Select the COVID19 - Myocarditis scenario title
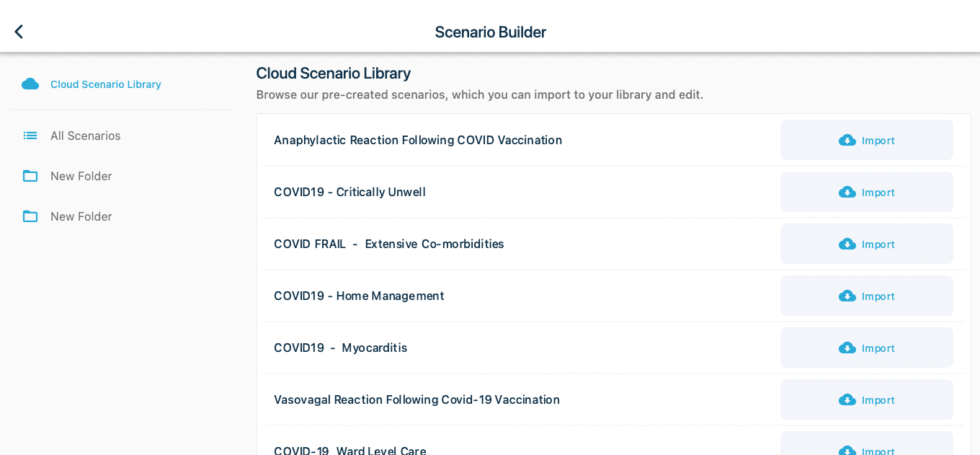The image size is (980, 455). pos(340,348)
